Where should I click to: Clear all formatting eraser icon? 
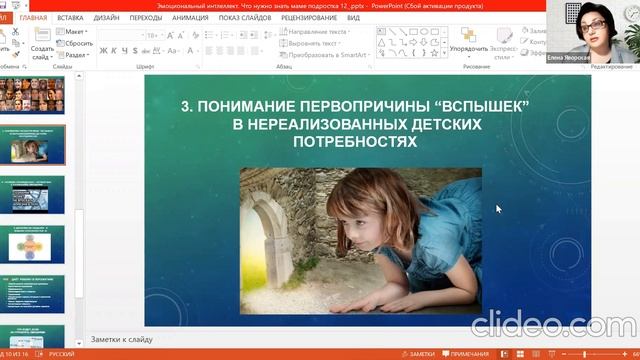coord(196,36)
